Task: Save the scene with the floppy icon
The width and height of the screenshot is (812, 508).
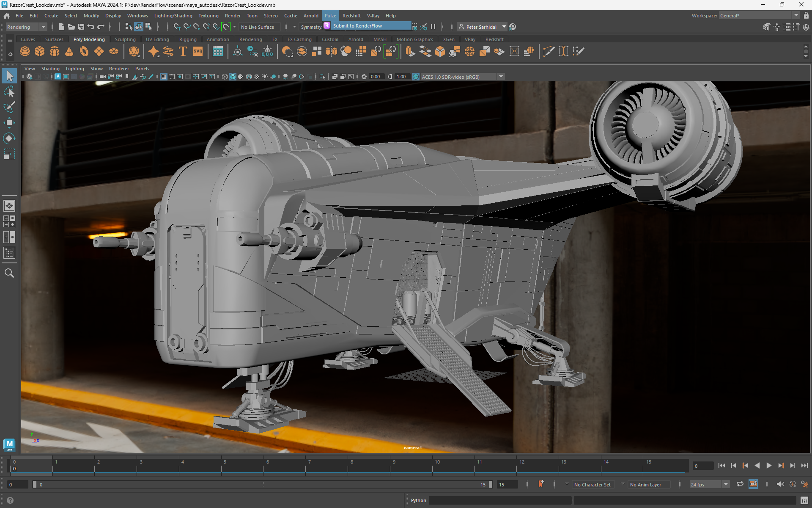Action: point(81,27)
